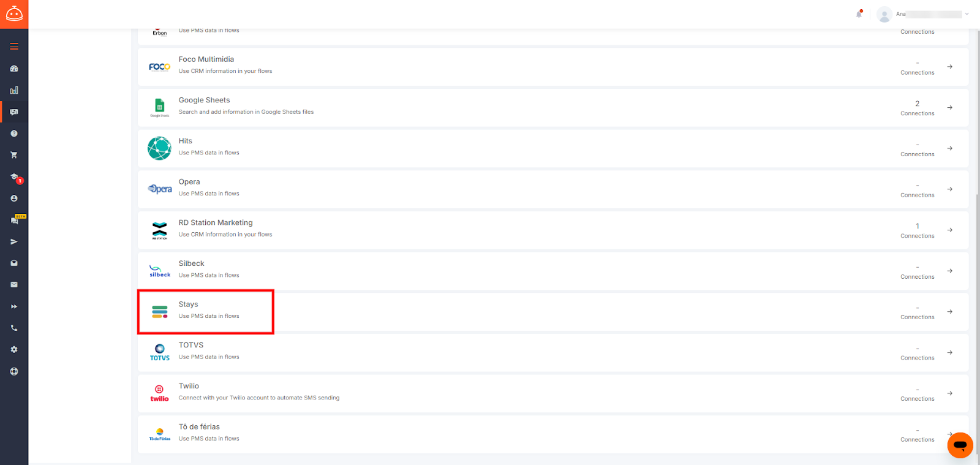This screenshot has width=980, height=465.
Task: Select the Silbeck title
Action: pos(192,263)
